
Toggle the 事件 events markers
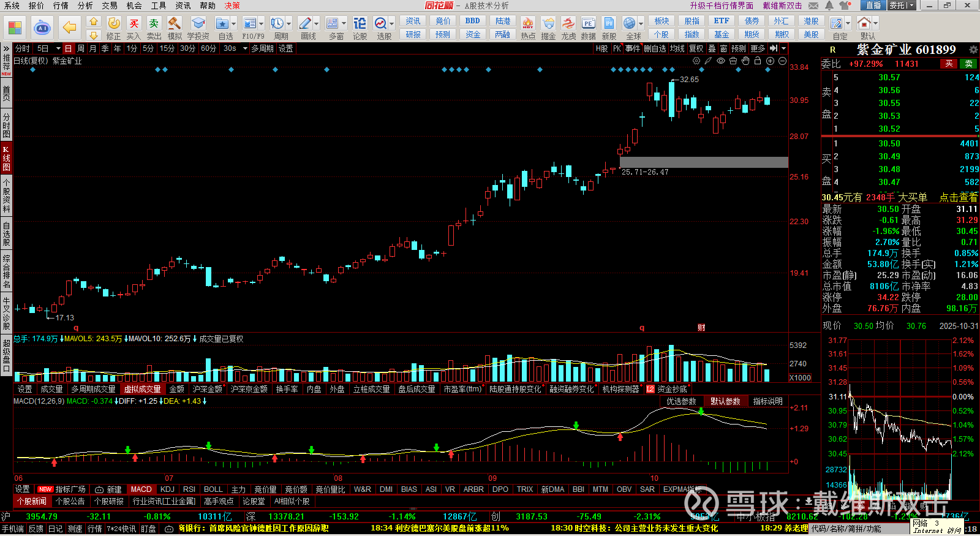tap(633, 48)
